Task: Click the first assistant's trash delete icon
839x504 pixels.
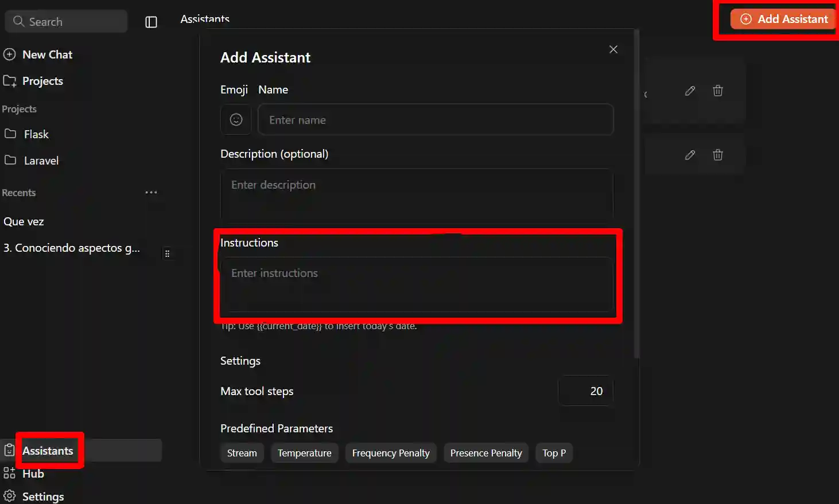Action: tap(717, 91)
